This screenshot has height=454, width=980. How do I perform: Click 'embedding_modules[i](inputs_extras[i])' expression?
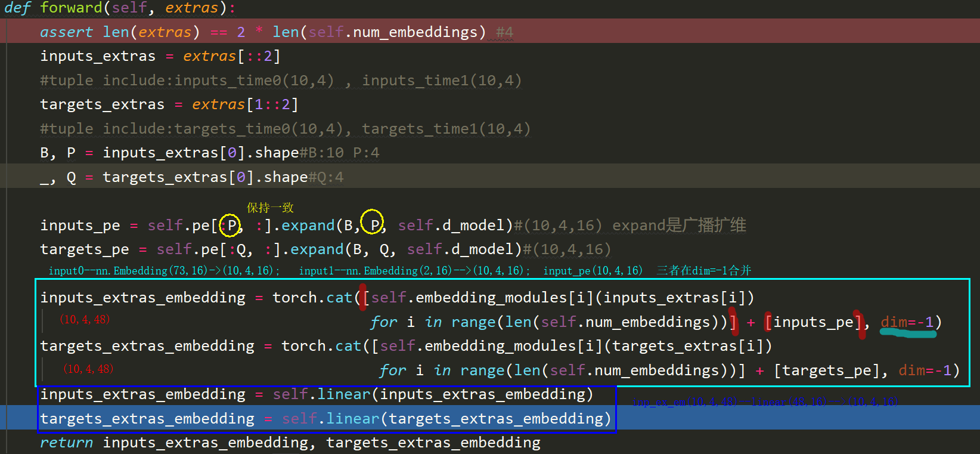[x=585, y=298]
